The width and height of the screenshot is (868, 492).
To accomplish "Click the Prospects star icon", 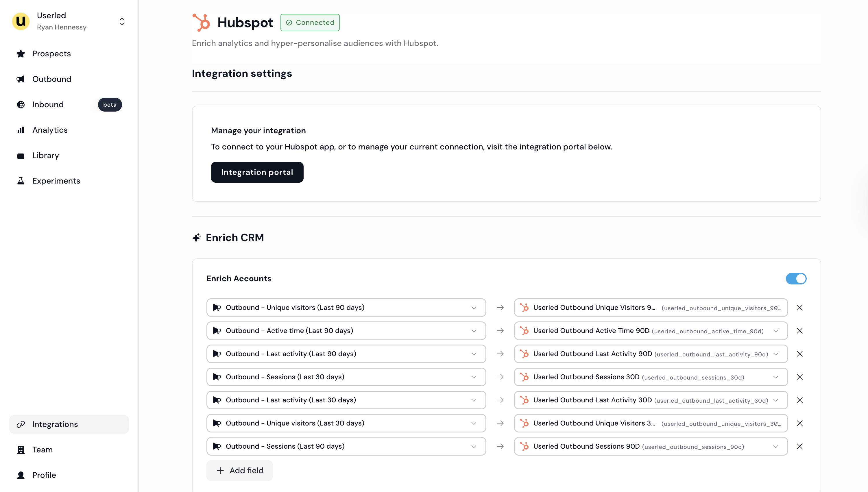I will [x=21, y=54].
